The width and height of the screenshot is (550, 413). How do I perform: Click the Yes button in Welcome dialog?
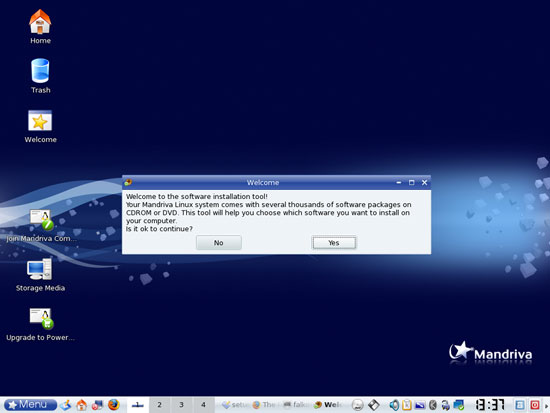(334, 243)
